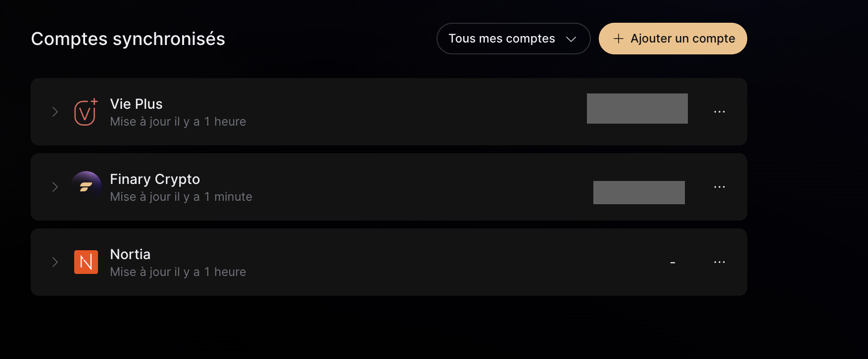Screen dimensions: 868x359
Task: Click the hidden balance of Vie Plus
Action: tap(637, 108)
